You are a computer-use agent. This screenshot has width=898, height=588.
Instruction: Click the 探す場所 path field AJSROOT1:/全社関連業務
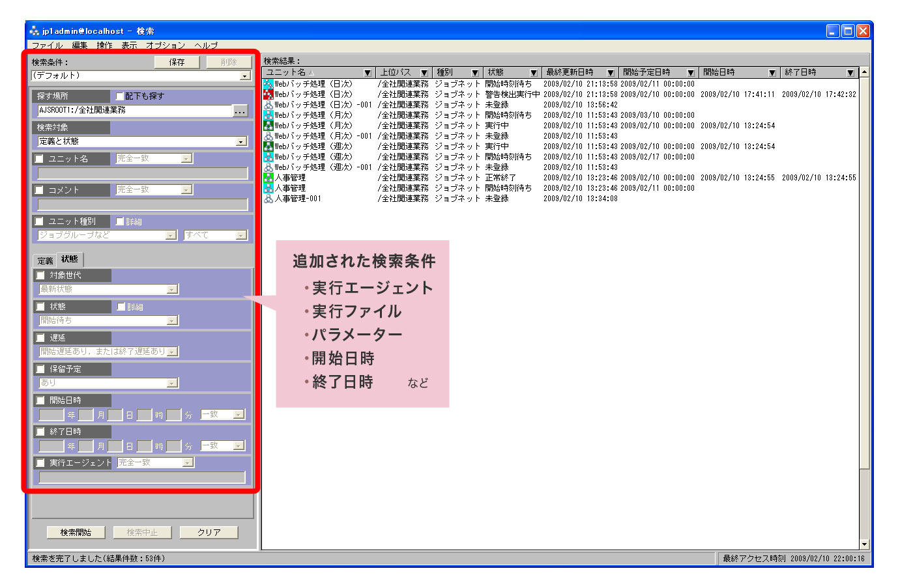pos(135,111)
